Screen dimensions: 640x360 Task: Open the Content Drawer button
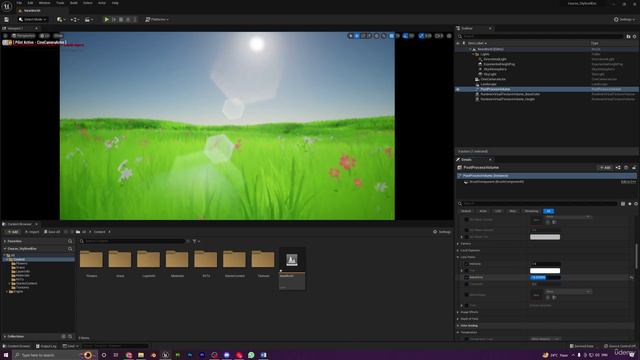click(17, 346)
